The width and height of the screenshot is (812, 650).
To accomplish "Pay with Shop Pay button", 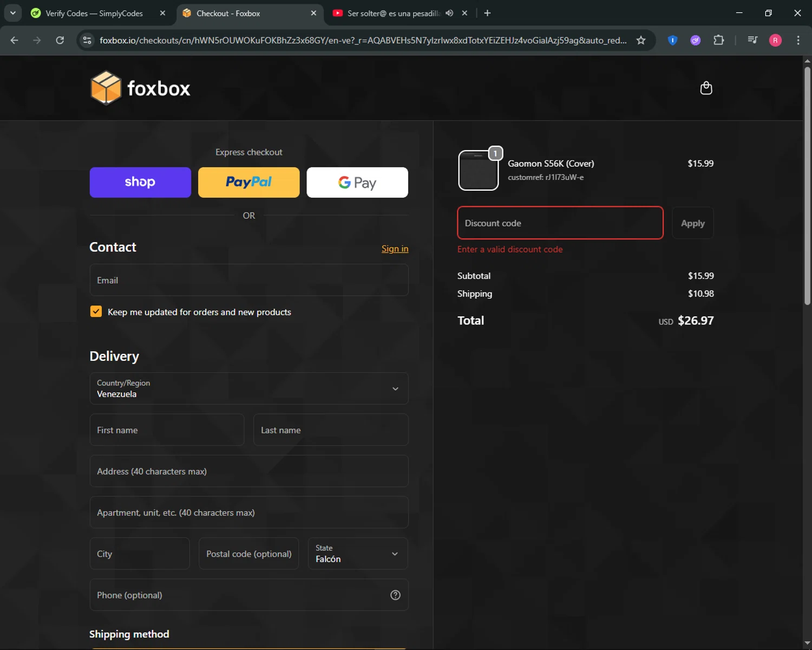I will 140,182.
